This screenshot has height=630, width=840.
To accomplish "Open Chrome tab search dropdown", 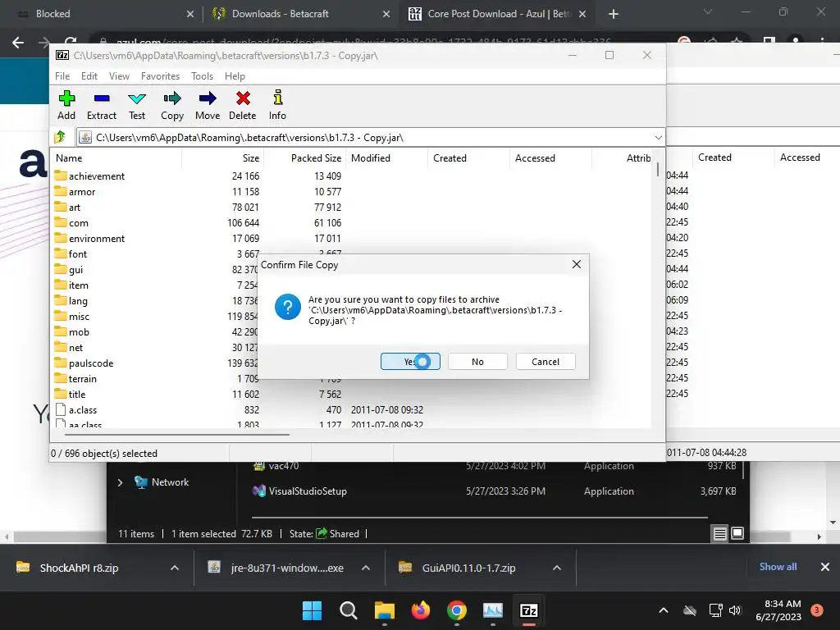I will (708, 12).
